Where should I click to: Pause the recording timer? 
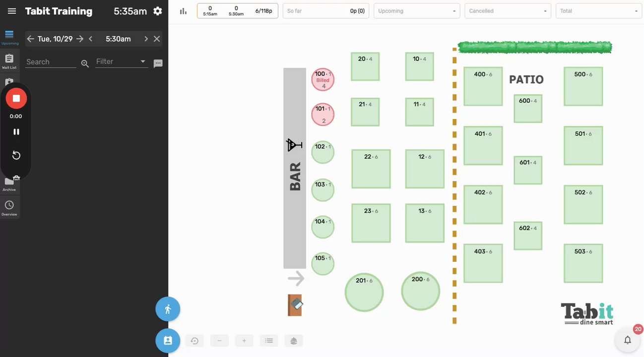pyautogui.click(x=16, y=132)
